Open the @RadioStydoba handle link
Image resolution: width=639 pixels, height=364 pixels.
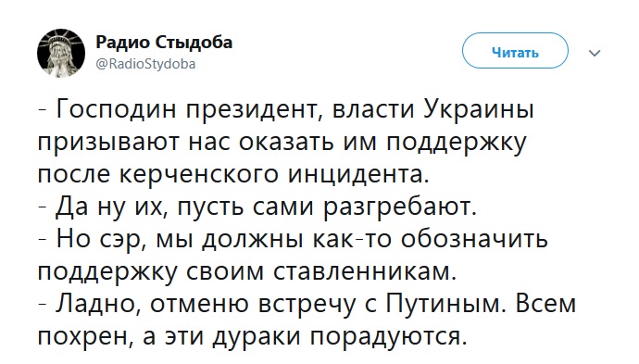[145, 64]
